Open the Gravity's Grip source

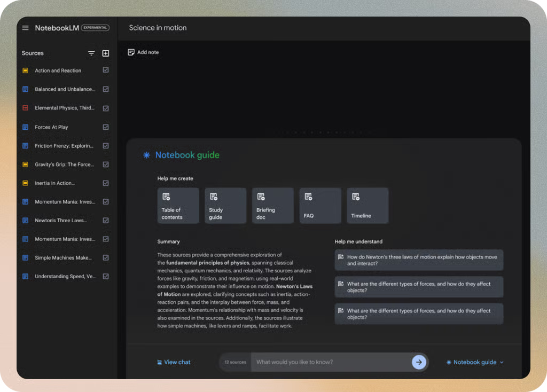(x=64, y=164)
